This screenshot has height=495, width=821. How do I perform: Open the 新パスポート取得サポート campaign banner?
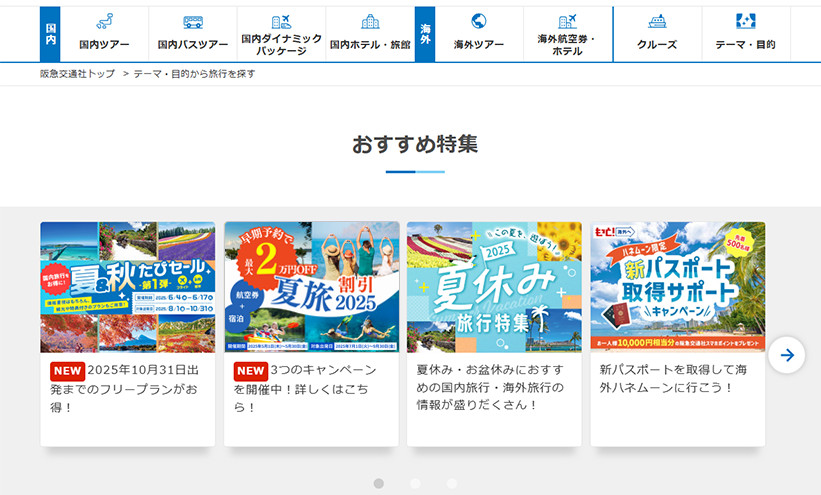[678, 287]
